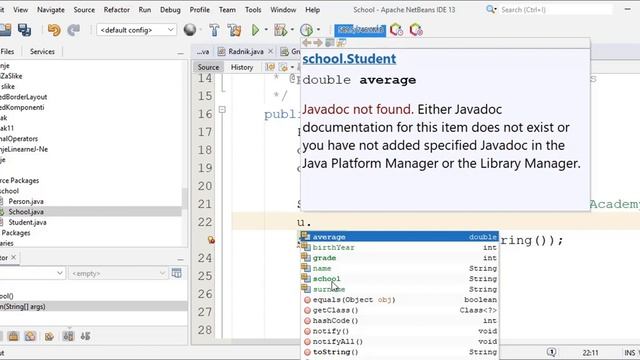Choose toString() in completion list
Viewport: 640px width, 360px height.
399,352
